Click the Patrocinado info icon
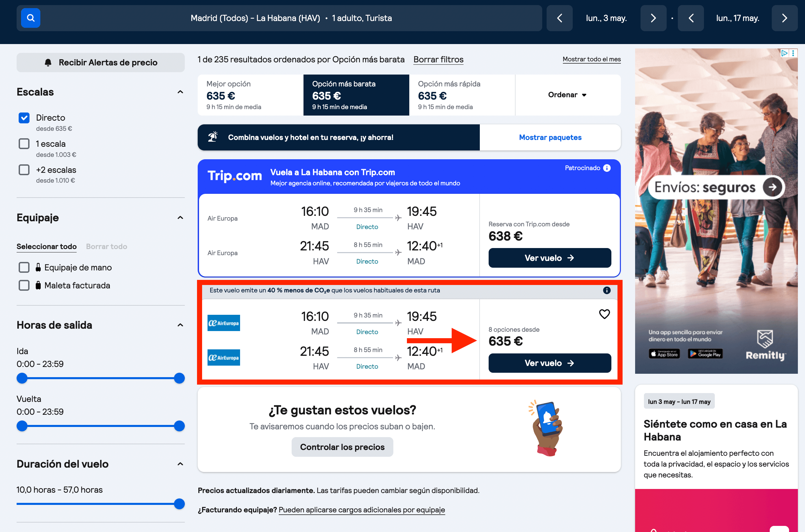 (x=607, y=168)
